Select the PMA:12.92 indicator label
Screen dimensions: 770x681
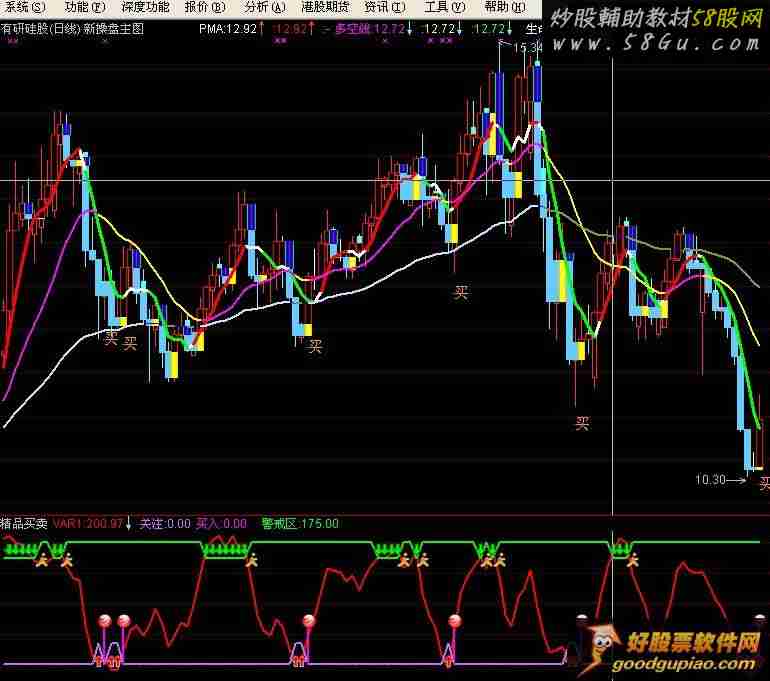click(x=227, y=29)
